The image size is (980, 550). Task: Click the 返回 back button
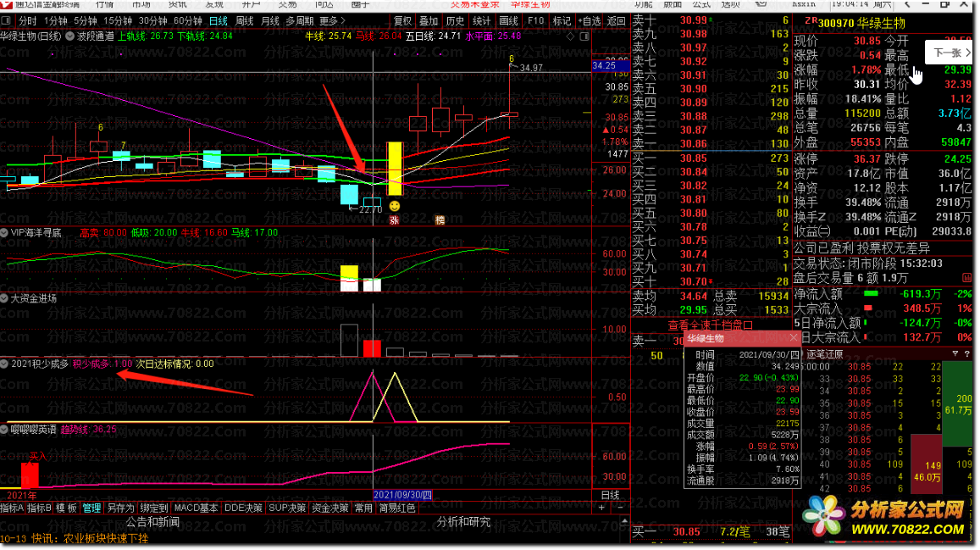tap(617, 20)
